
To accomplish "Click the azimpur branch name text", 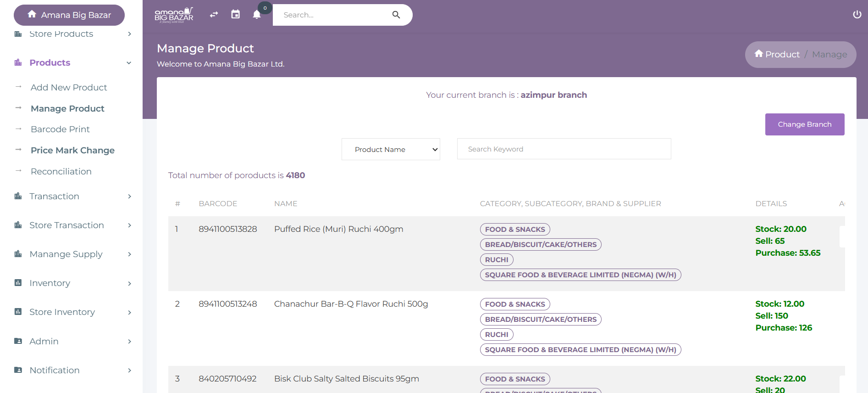I will tap(553, 95).
